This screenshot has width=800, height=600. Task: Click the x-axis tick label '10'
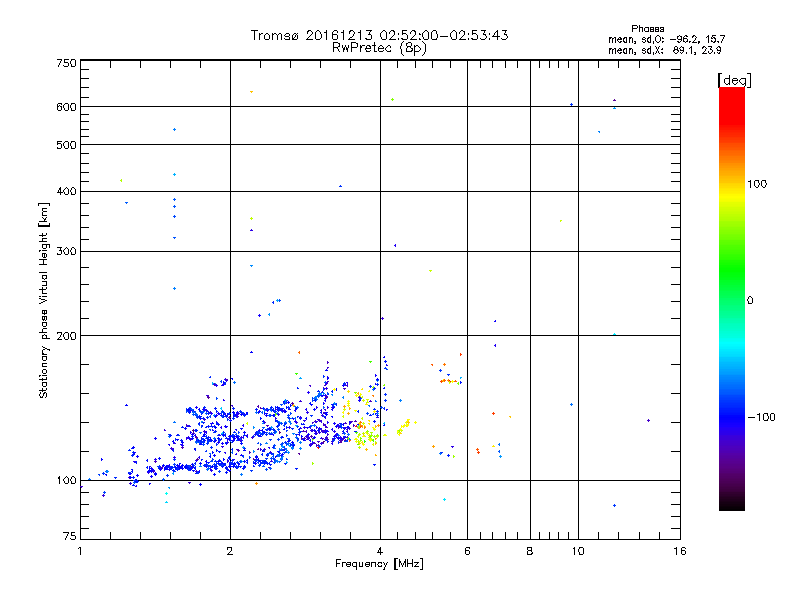point(578,551)
